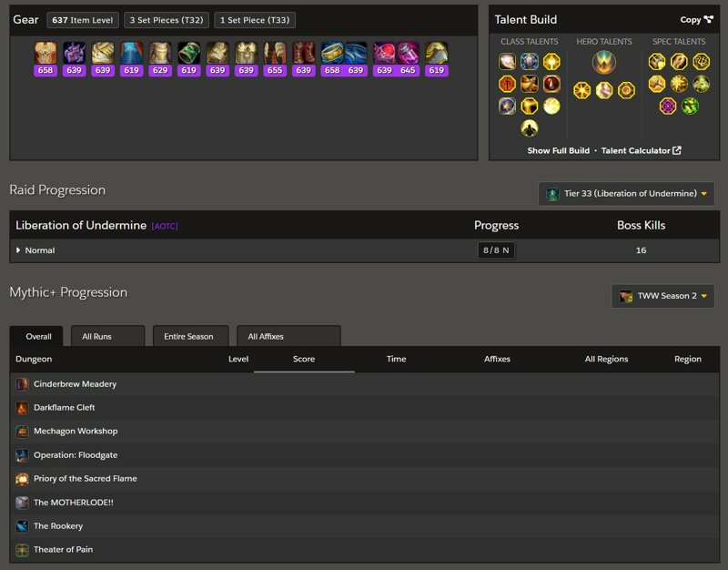Click the boss kills count 16
728x570 pixels.
641,250
